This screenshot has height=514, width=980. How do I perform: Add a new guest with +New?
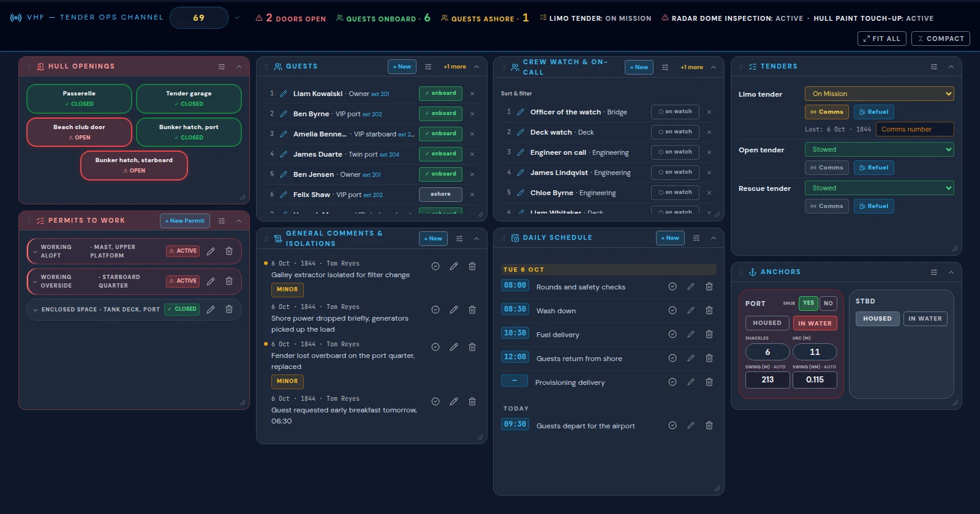(x=402, y=67)
